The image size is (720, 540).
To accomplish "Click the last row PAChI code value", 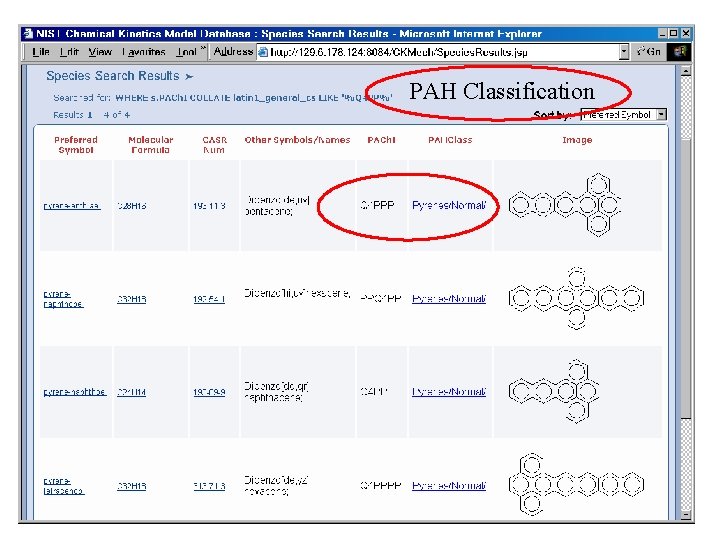I will tap(381, 485).
